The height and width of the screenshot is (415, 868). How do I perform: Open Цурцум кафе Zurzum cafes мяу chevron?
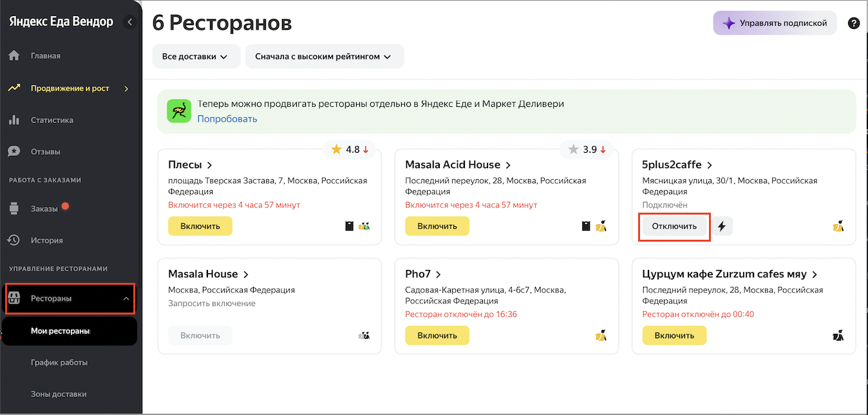pyautogui.click(x=815, y=275)
